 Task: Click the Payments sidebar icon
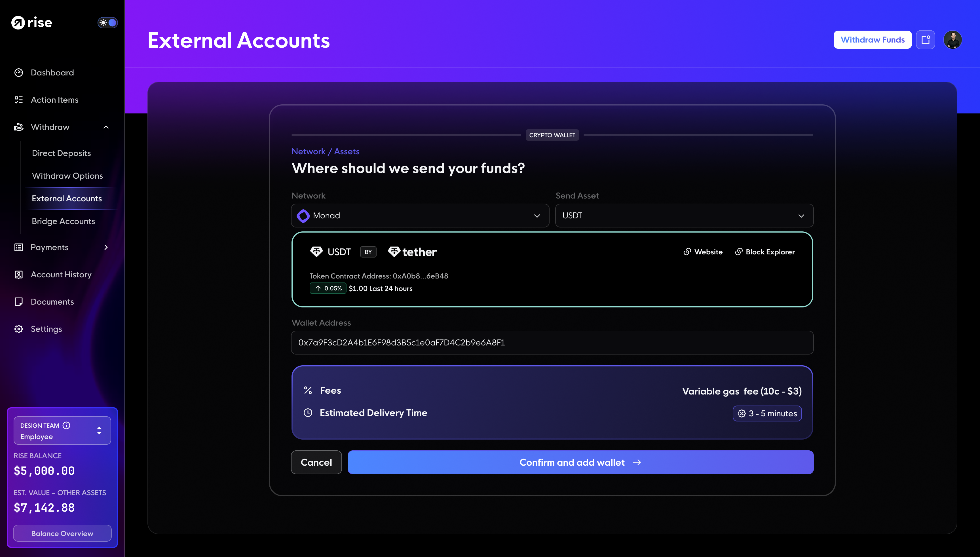click(x=19, y=247)
